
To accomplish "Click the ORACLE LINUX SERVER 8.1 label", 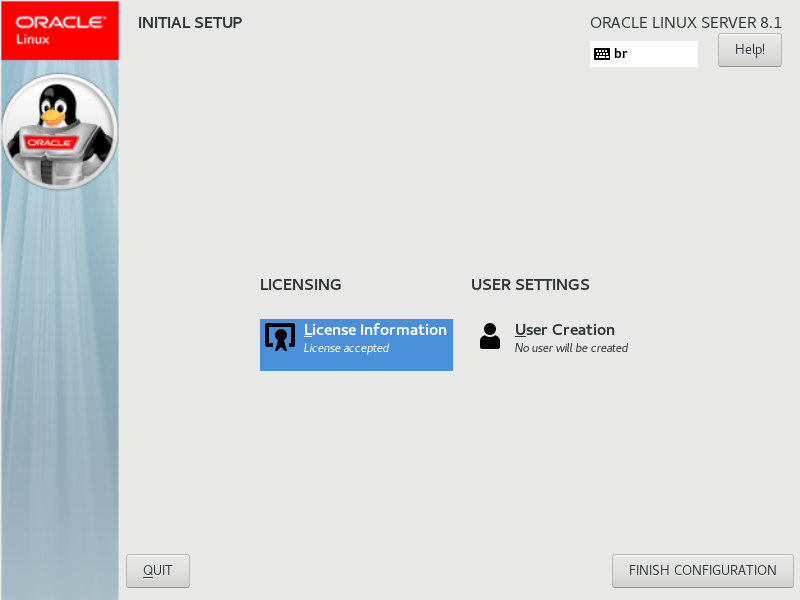I will tap(686, 23).
